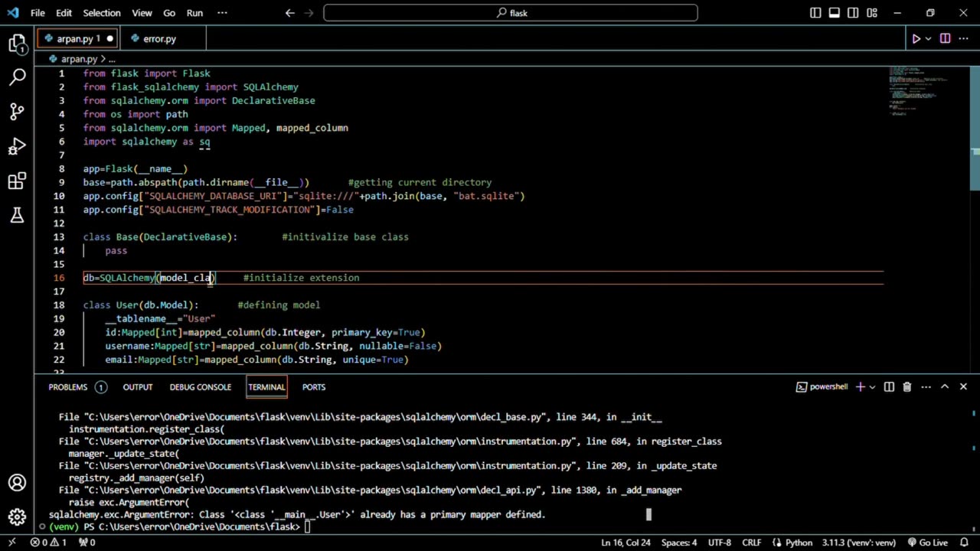Screen dimensions: 980x551
Task: Open breadcrumb ellipsis after arpan.py
Action: (112, 59)
